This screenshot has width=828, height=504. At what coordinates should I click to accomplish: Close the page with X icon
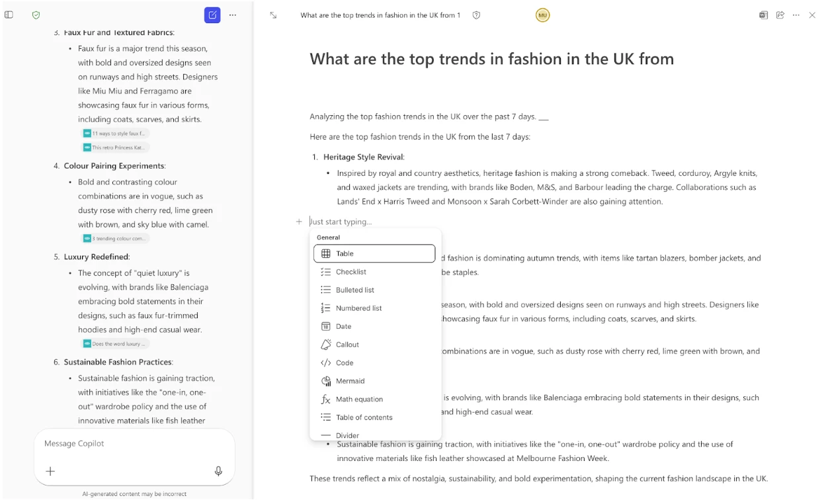[812, 15]
